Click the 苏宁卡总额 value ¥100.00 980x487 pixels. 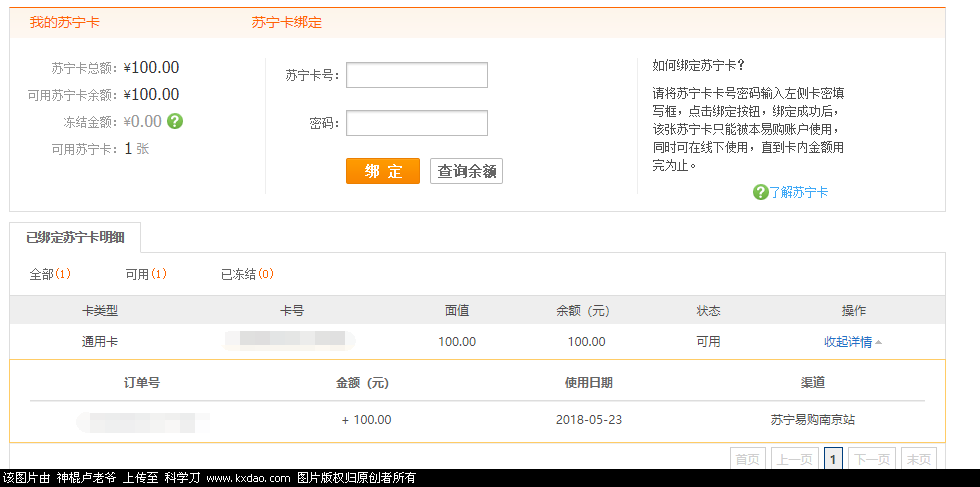(151, 68)
